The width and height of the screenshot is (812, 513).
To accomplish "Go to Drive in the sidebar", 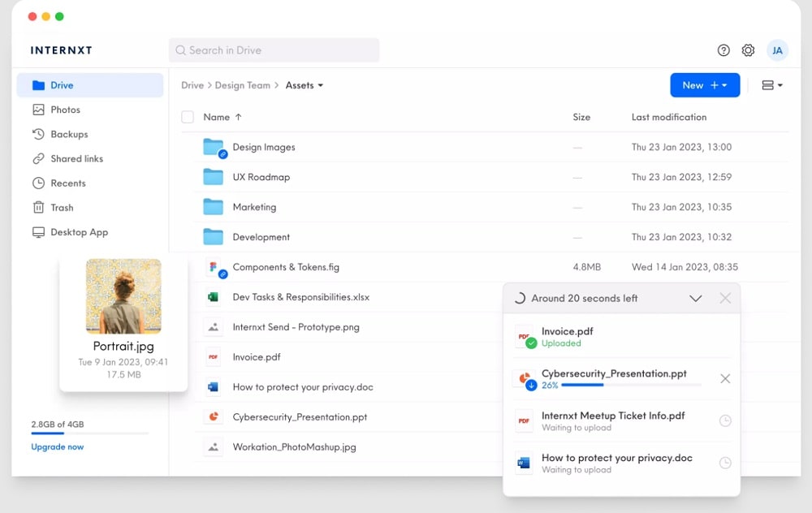I will tap(90, 85).
